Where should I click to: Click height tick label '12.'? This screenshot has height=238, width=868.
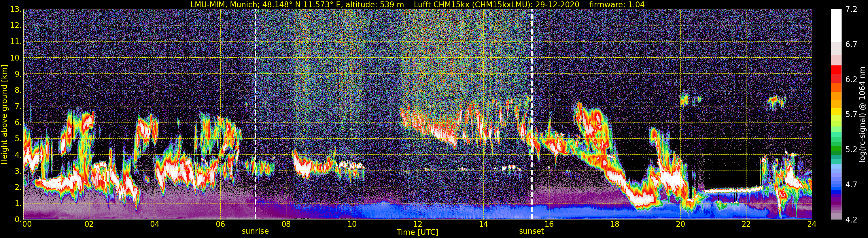16,26
